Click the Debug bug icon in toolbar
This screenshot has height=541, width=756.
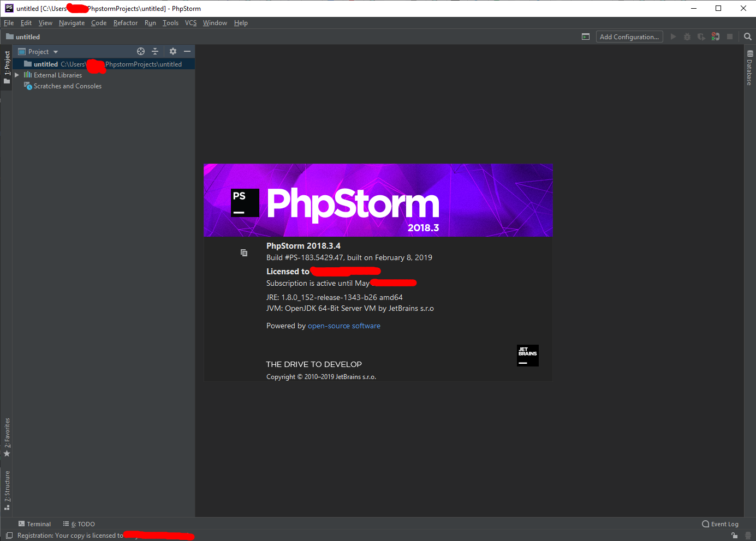[x=687, y=37]
